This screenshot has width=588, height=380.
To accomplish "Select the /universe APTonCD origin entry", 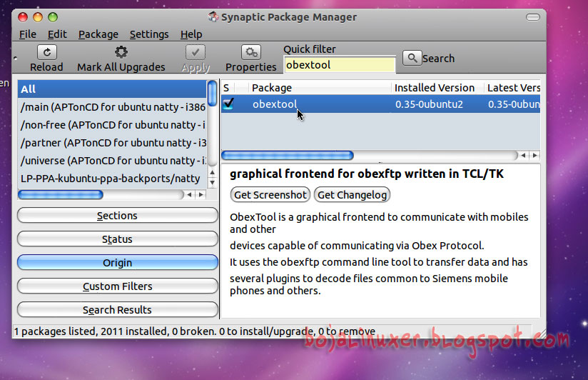I will tap(112, 160).
